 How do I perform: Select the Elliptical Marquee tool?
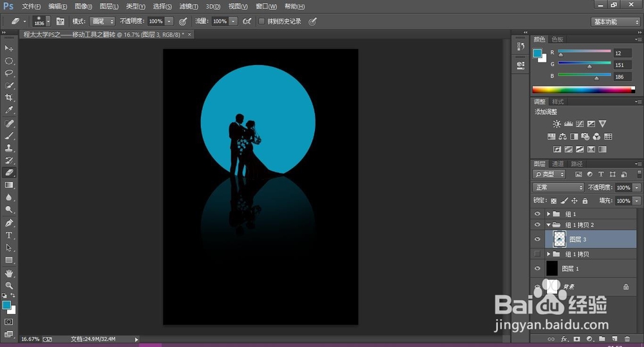click(x=8, y=61)
